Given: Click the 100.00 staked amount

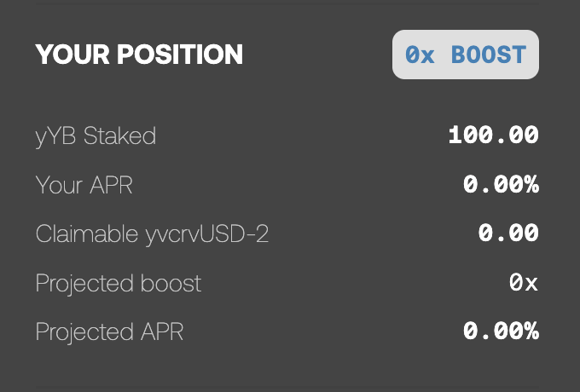Looking at the screenshot, I should [x=493, y=135].
